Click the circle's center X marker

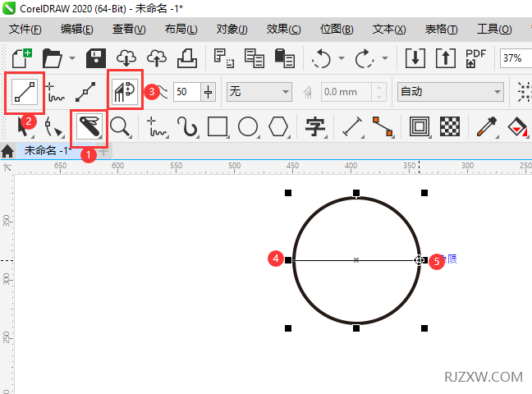(x=356, y=260)
